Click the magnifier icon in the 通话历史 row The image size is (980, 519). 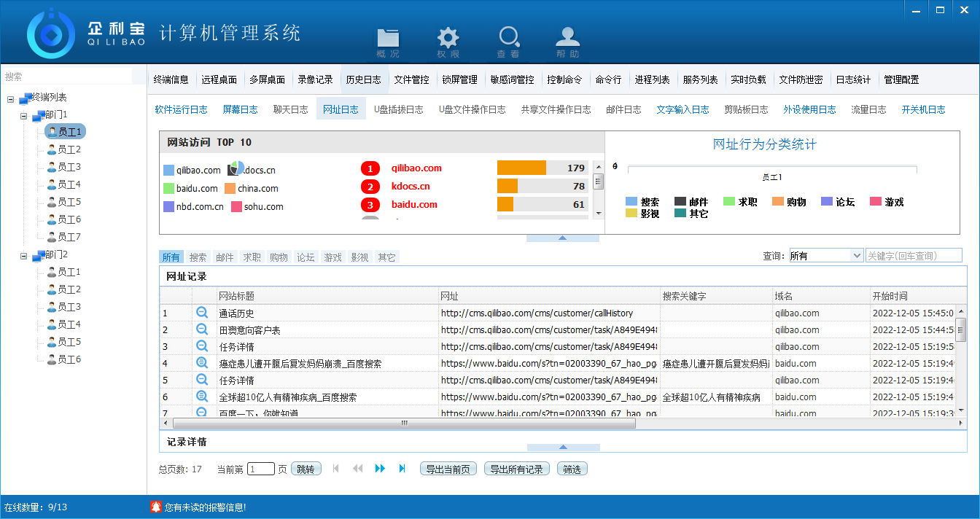(x=202, y=313)
